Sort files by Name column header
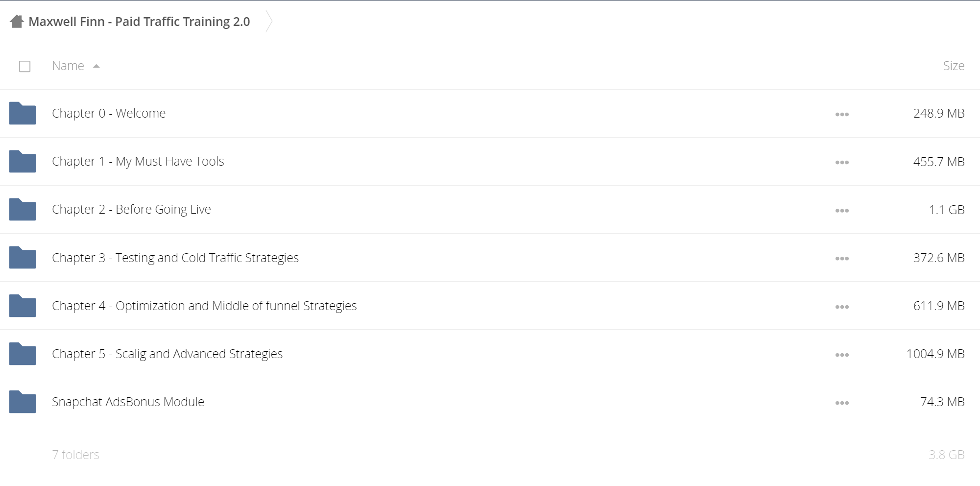The image size is (980, 486). pyautogui.click(x=68, y=66)
